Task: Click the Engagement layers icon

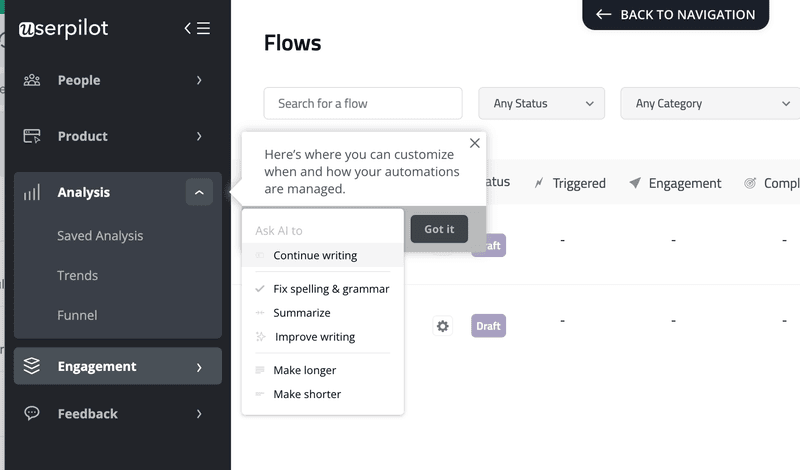Action: (32, 366)
